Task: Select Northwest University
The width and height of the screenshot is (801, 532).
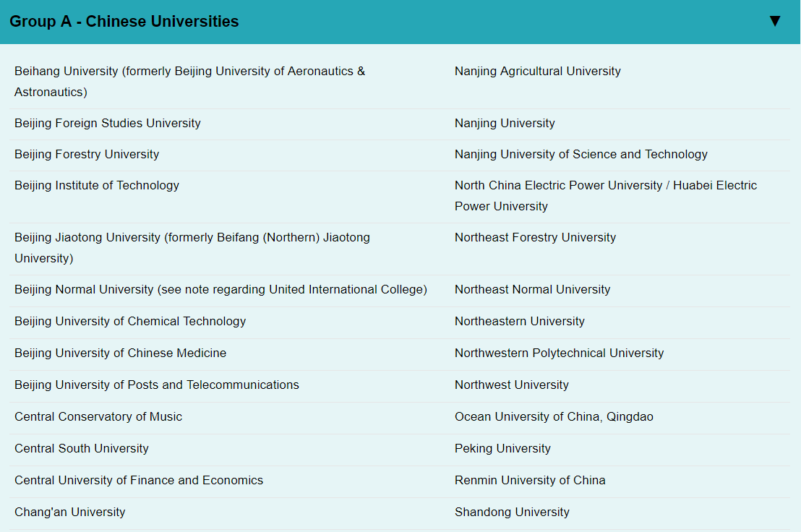Action: pyautogui.click(x=511, y=385)
